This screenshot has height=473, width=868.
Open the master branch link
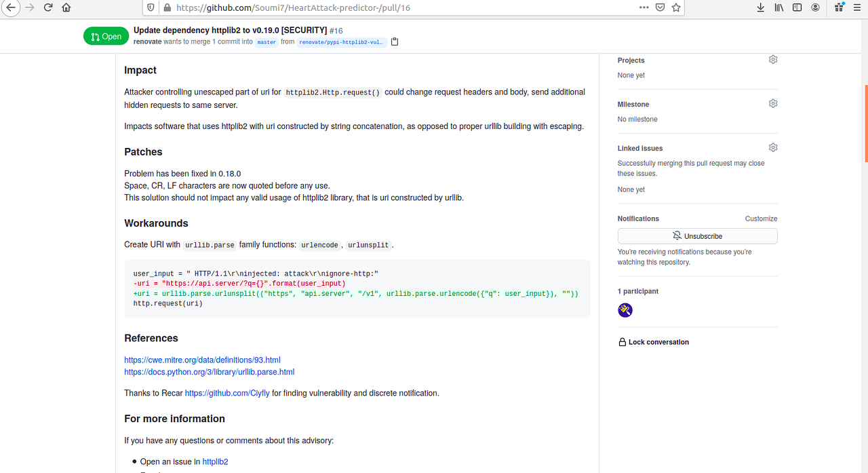tap(266, 41)
